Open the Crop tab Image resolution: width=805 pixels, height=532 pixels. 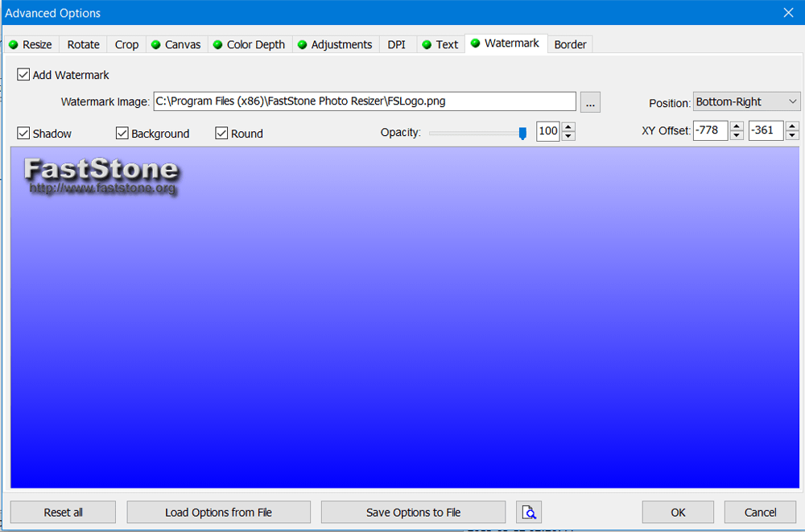pos(126,45)
